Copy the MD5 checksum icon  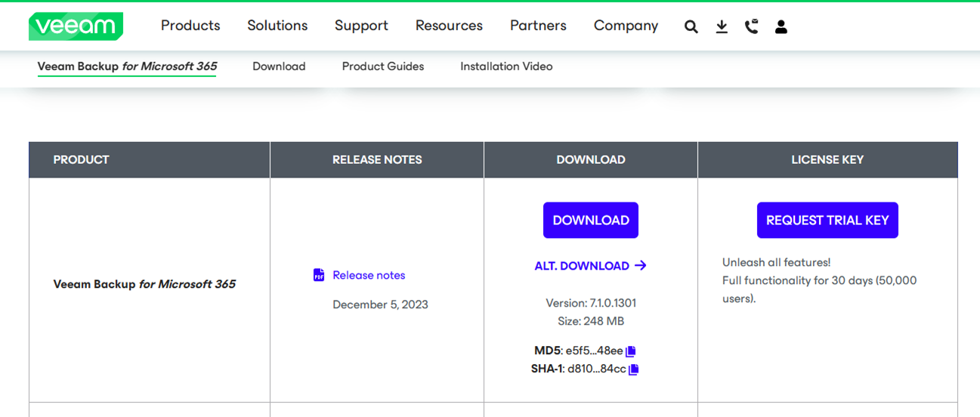pos(631,351)
